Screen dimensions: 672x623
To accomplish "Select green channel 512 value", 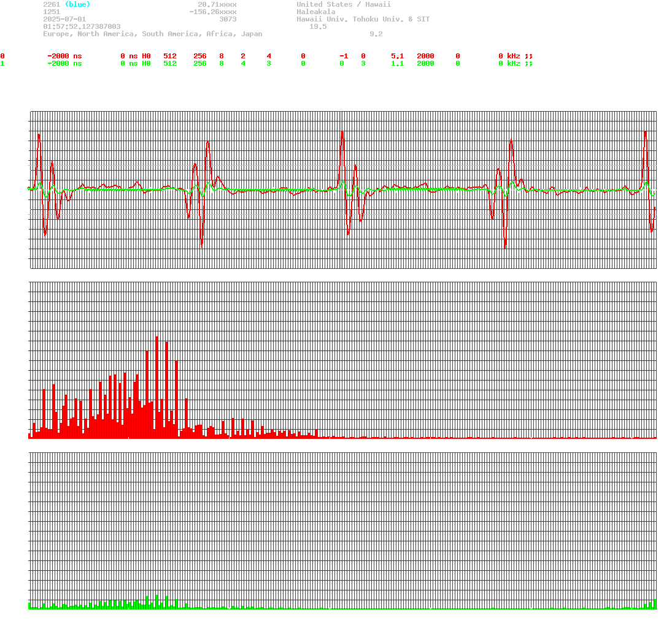I will pyautogui.click(x=170, y=63).
